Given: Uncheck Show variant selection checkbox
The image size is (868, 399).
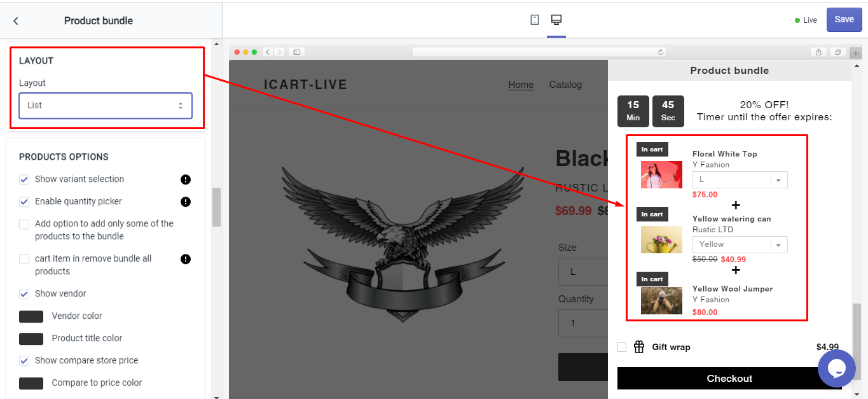Looking at the screenshot, I should [24, 179].
